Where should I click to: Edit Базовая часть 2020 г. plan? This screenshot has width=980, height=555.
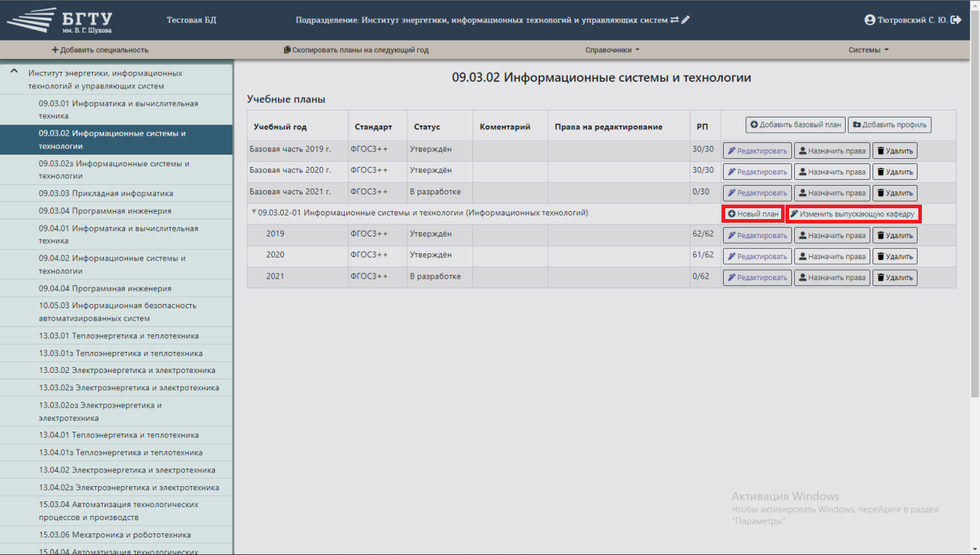757,172
